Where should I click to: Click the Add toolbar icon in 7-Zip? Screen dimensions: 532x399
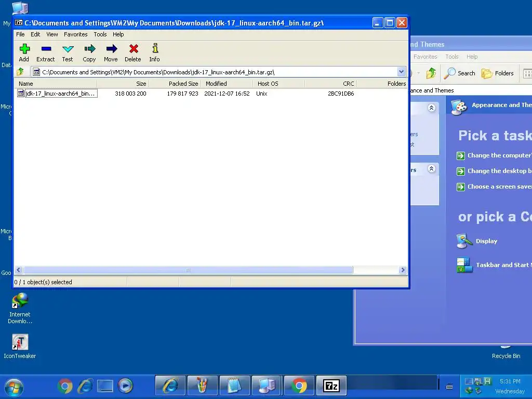pos(24,52)
